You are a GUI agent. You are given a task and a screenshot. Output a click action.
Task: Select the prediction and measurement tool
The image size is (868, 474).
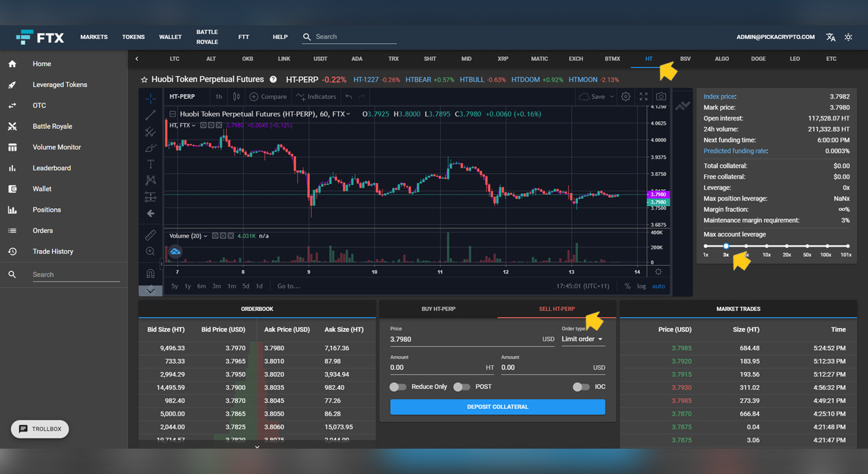150,197
